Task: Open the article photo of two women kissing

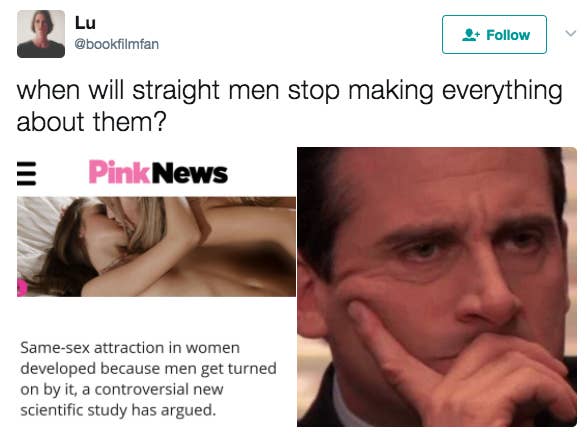Action: tap(156, 247)
